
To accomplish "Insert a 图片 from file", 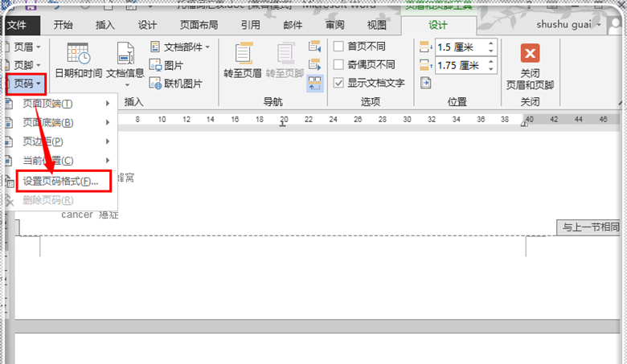I will 166,65.
